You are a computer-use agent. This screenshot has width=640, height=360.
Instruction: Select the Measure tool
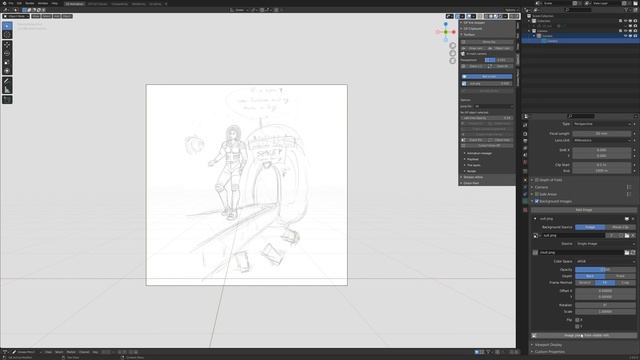(7, 89)
